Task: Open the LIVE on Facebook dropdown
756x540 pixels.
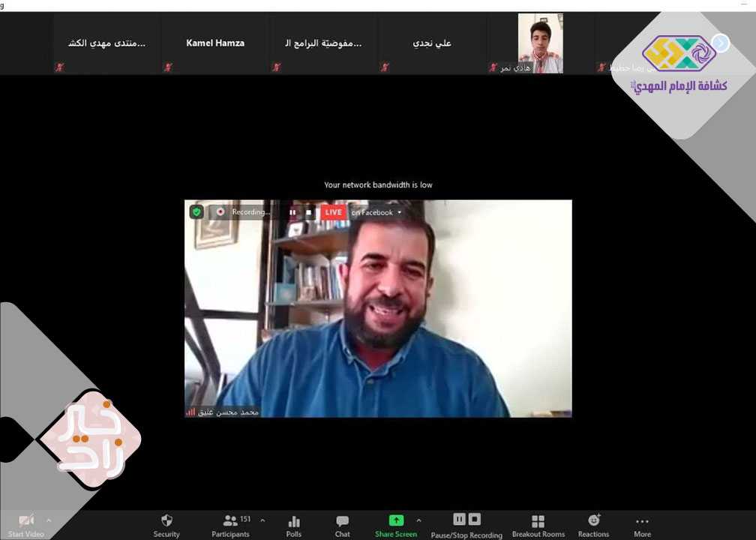Action: [x=399, y=212]
